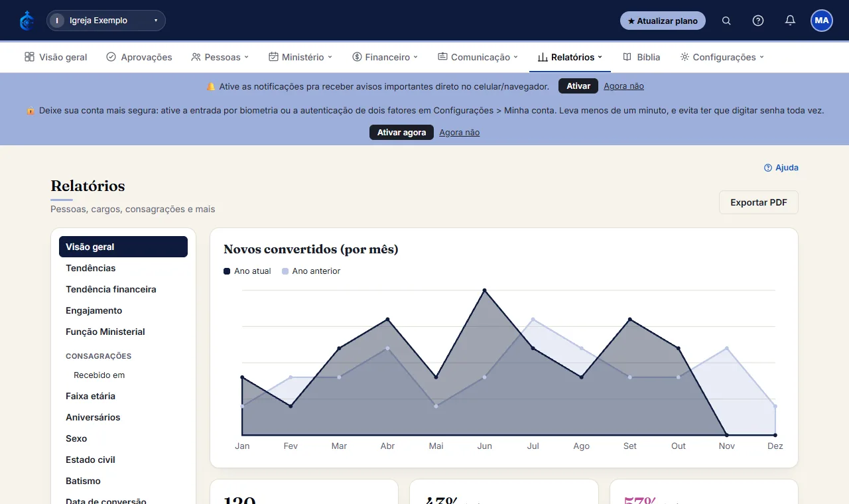Toggle Ano atual legend series
The width and height of the screenshot is (849, 504).
point(247,271)
